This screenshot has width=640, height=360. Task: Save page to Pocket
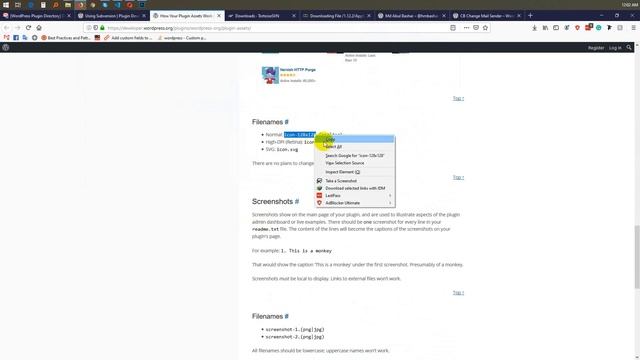(x=476, y=28)
